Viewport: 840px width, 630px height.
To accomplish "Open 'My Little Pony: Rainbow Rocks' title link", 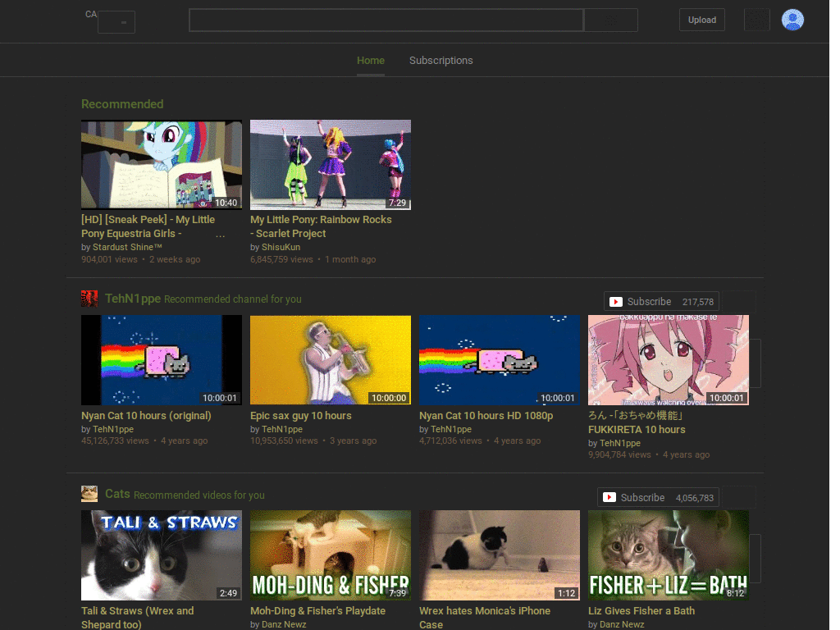I will (321, 226).
